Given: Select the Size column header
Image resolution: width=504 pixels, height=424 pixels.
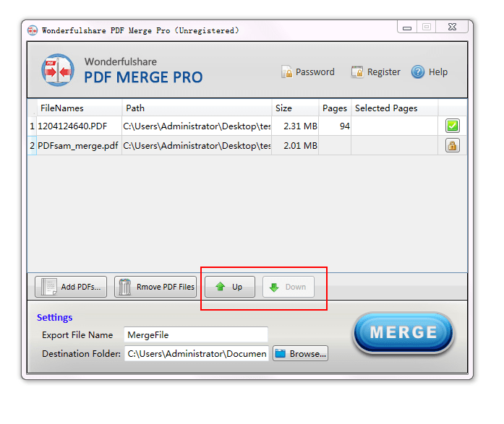Looking at the screenshot, I should point(295,108).
